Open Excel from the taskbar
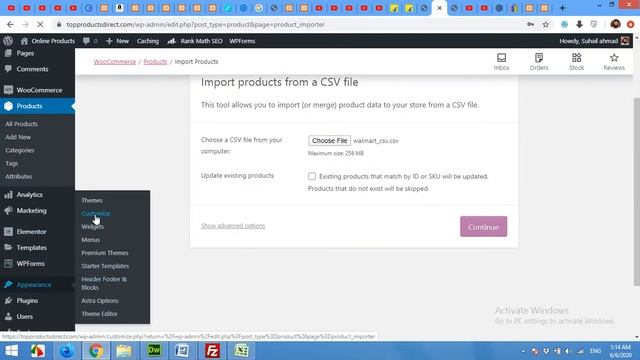 242,351
